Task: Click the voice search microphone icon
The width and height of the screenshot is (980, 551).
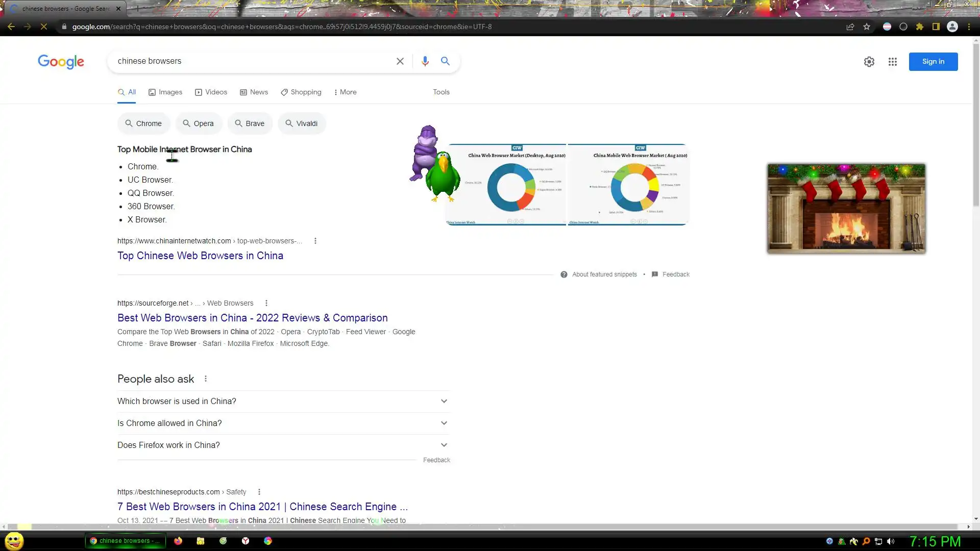Action: (425, 61)
